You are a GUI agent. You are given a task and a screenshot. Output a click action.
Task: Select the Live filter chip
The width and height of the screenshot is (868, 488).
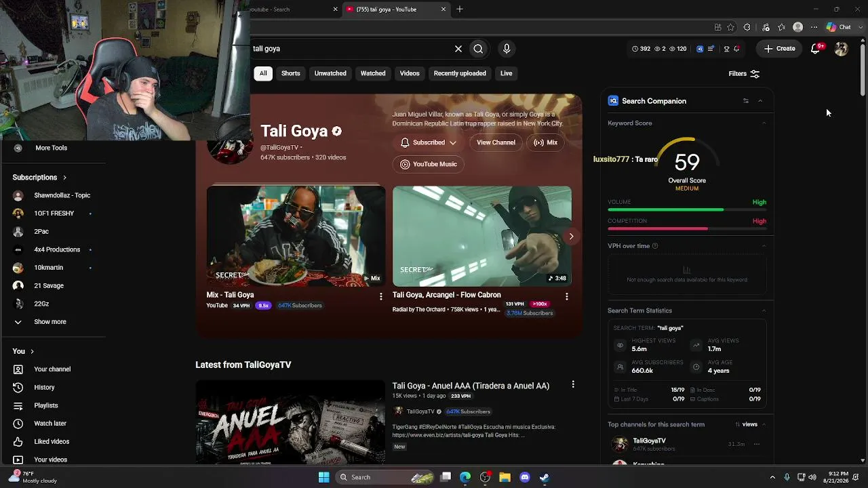point(507,73)
